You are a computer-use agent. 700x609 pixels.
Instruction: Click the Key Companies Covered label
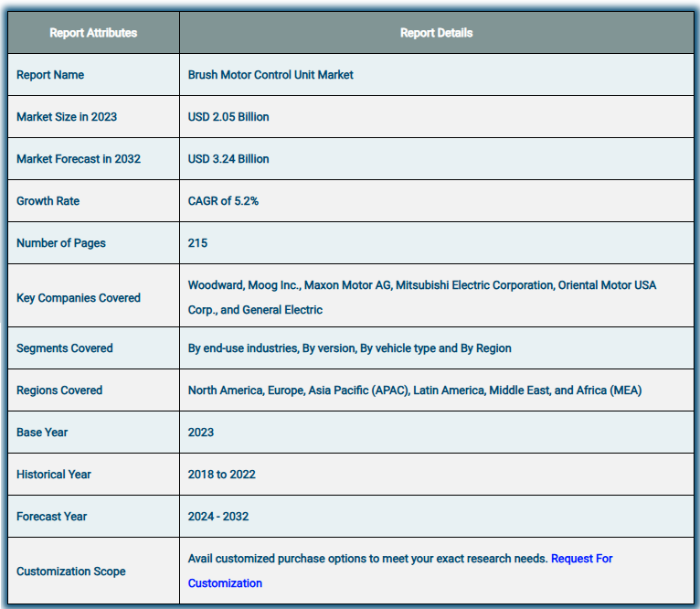(79, 298)
